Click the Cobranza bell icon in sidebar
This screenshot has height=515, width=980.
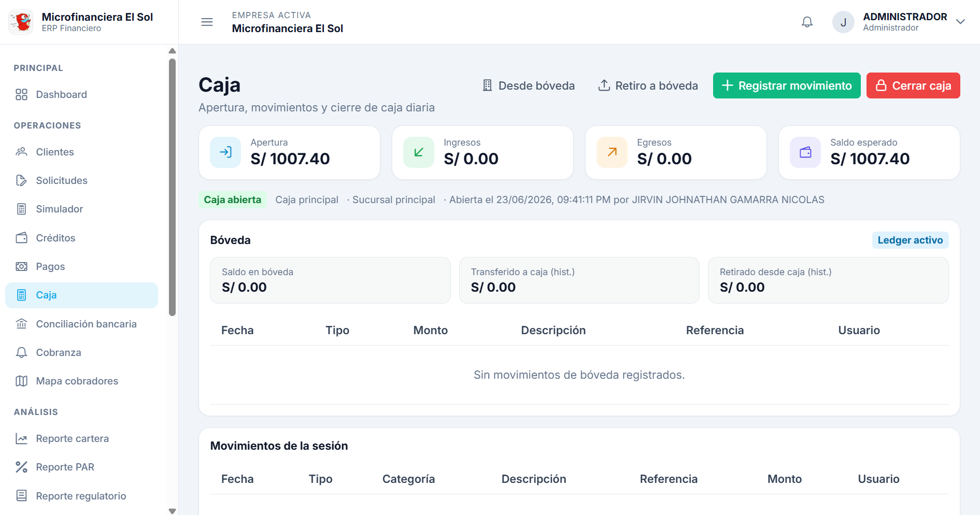[x=21, y=352]
